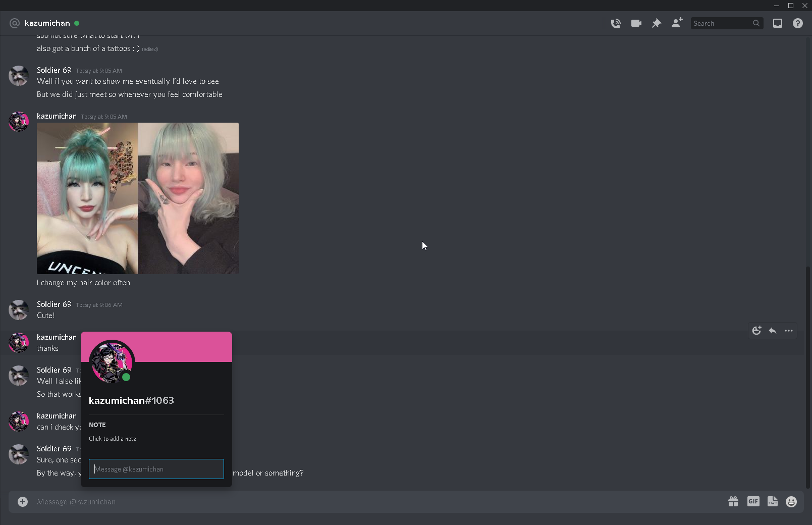Reply to the thanks message
812x525 pixels.
773,331
